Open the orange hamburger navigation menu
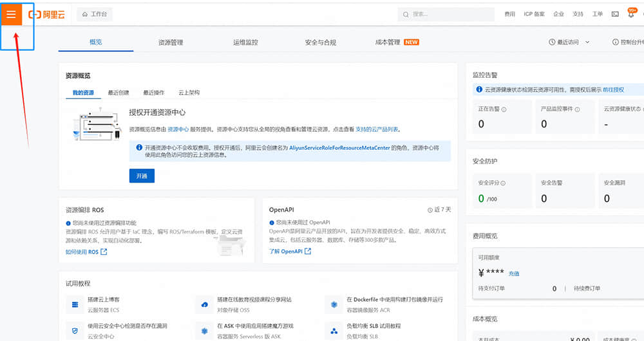The image size is (644, 341). [12, 14]
